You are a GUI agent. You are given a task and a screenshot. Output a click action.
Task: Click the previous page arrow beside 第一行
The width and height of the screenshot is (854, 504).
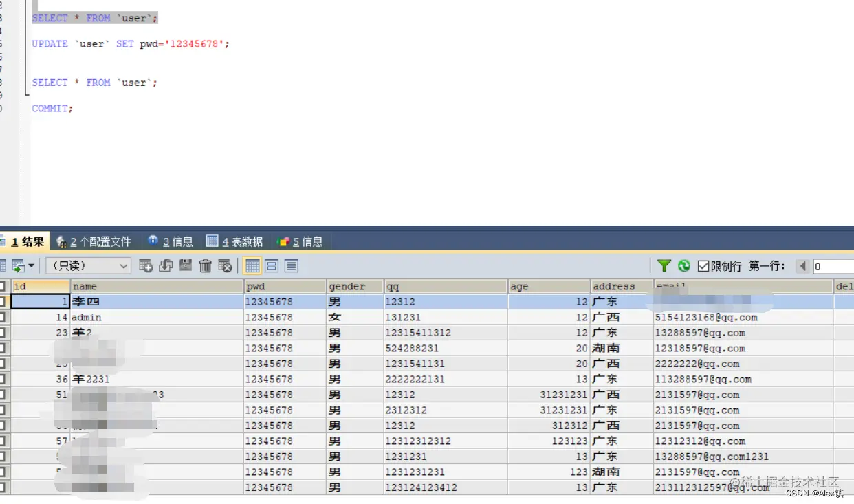tap(802, 266)
